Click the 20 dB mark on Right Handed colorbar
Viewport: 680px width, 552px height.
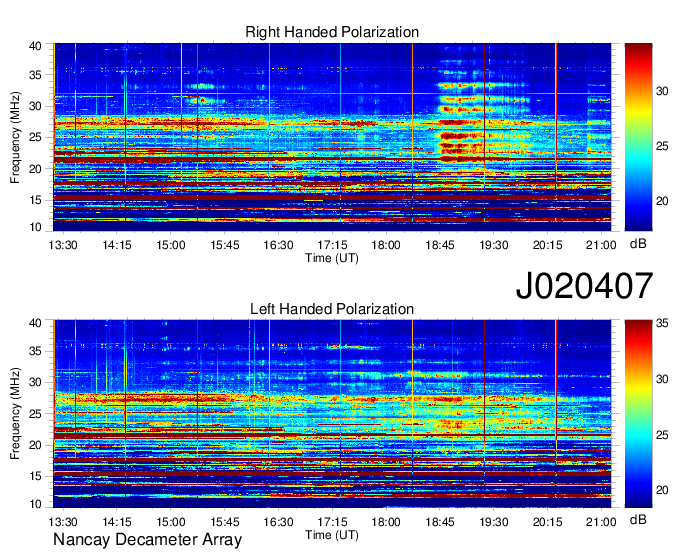662,201
